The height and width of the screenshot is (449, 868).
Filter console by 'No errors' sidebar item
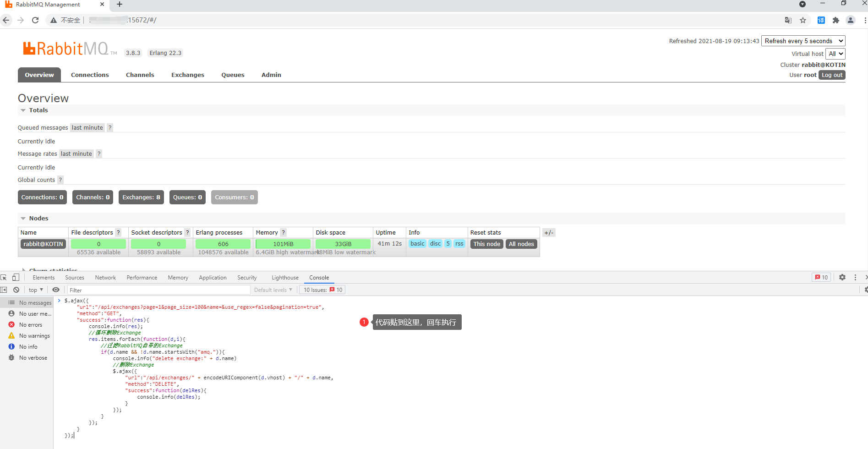pos(27,325)
